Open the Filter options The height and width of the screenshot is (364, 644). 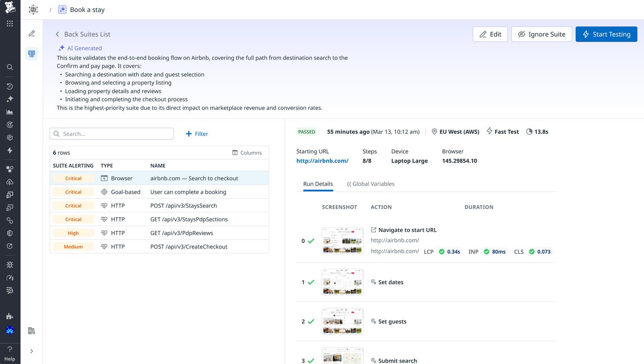click(x=197, y=134)
